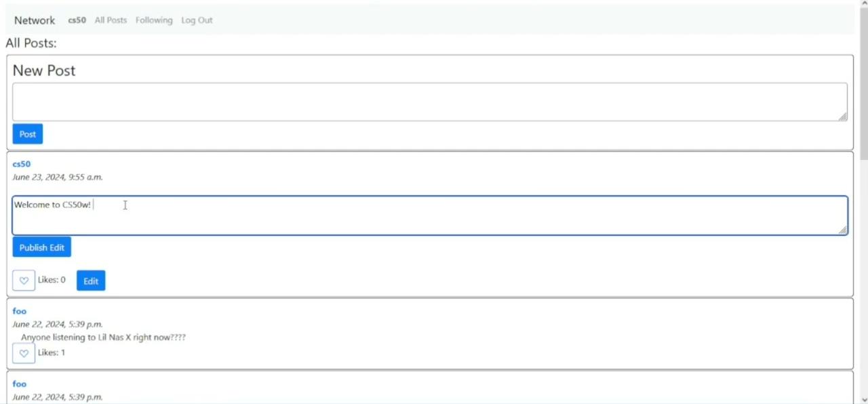Click the page's vertical scrollbar thumb
This screenshot has height=404, width=868.
[863, 81]
